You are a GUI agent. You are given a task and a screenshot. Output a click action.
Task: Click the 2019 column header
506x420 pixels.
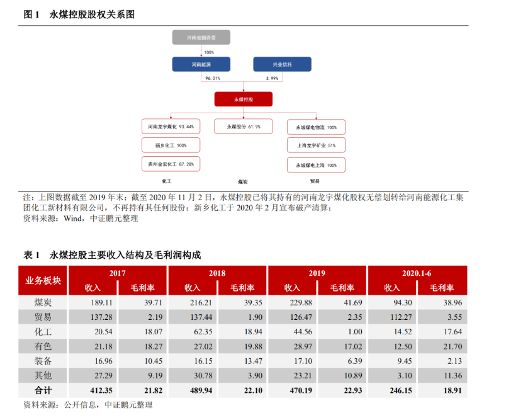(x=317, y=273)
